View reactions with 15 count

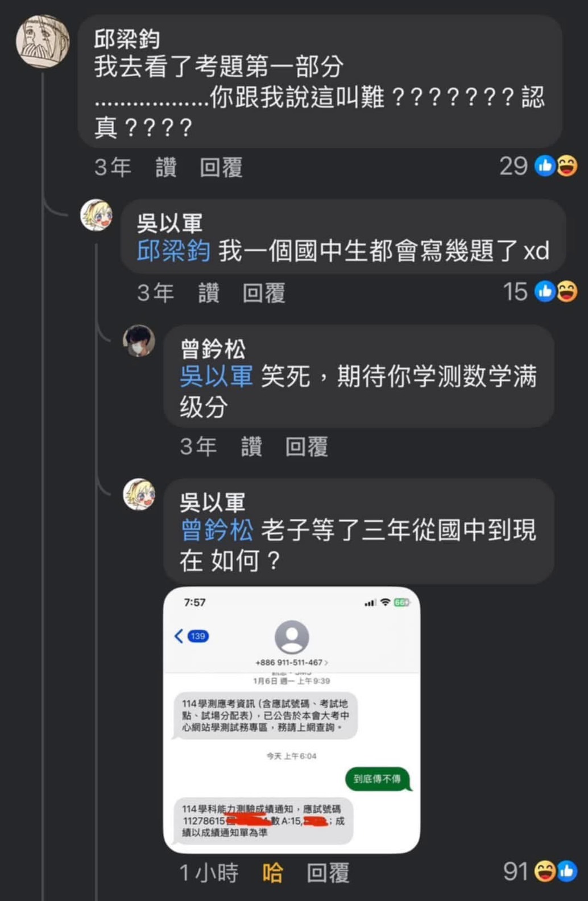tap(540, 292)
